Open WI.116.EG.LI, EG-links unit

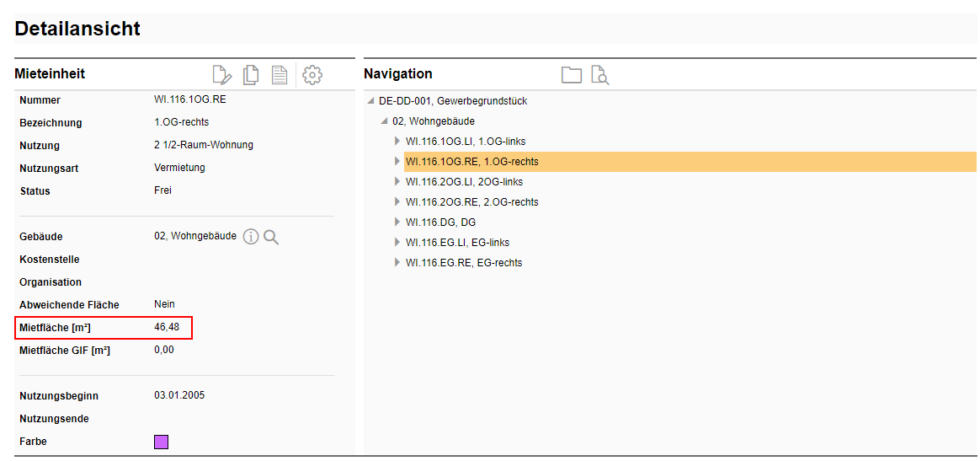pos(457,243)
